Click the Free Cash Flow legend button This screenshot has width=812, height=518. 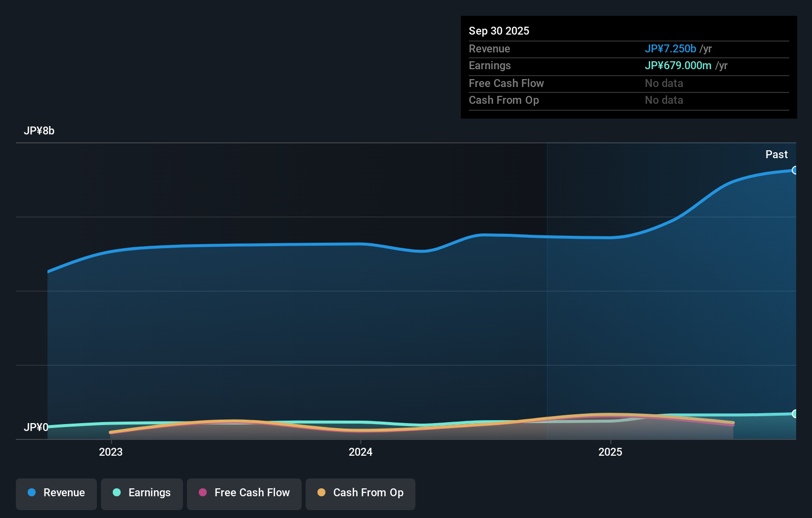coord(244,493)
